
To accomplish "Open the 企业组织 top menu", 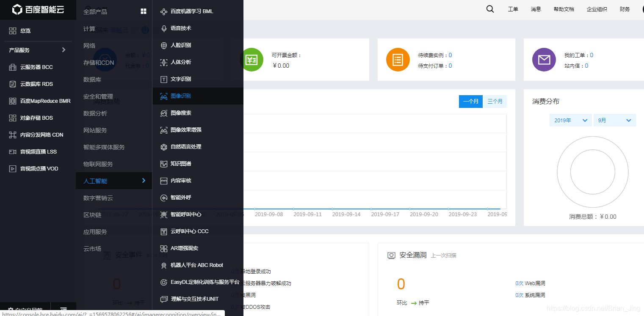I will pos(597,9).
